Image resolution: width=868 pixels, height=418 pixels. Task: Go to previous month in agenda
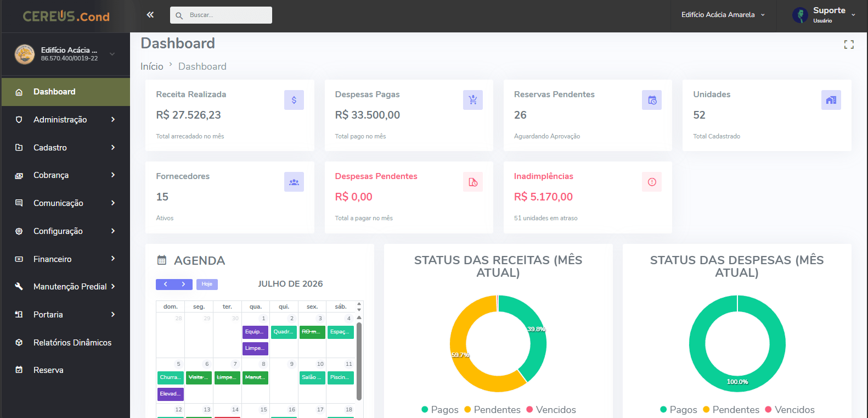click(x=165, y=284)
